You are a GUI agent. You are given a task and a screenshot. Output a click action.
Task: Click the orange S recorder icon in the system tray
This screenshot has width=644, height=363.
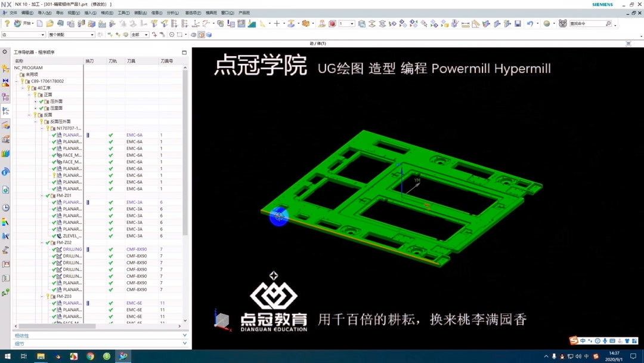pyautogui.click(x=596, y=356)
